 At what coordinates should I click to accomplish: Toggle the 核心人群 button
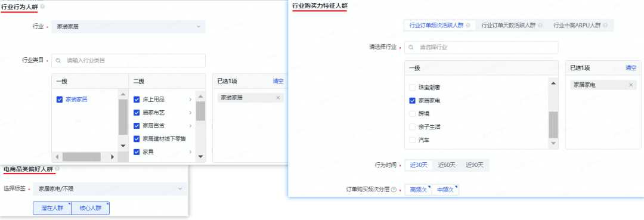(91, 208)
